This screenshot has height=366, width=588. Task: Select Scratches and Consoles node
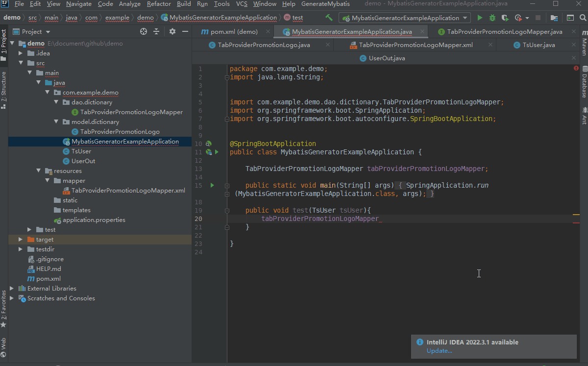(61, 298)
